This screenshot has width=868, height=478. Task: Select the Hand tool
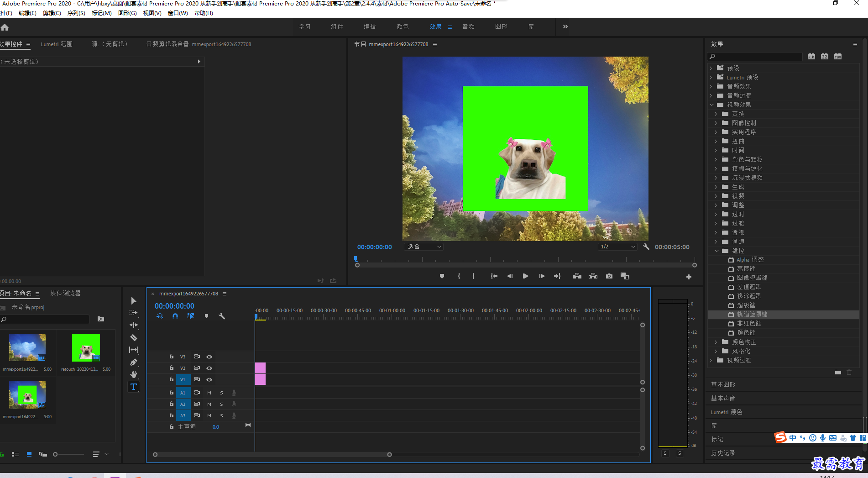pyautogui.click(x=133, y=374)
